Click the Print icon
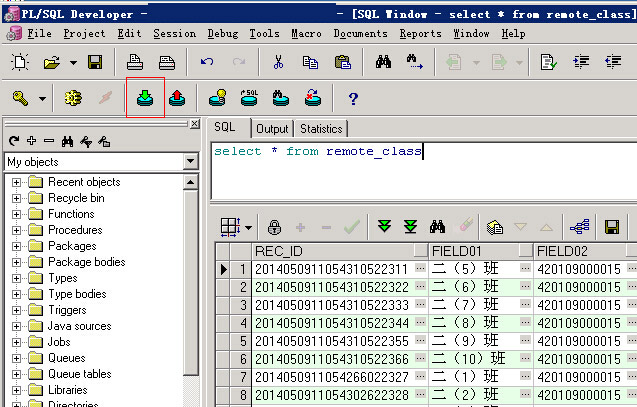This screenshot has height=407, width=637. (134, 62)
